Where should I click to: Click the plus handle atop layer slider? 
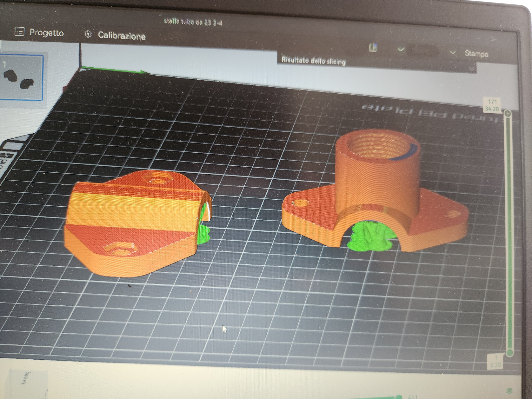pyautogui.click(x=508, y=114)
